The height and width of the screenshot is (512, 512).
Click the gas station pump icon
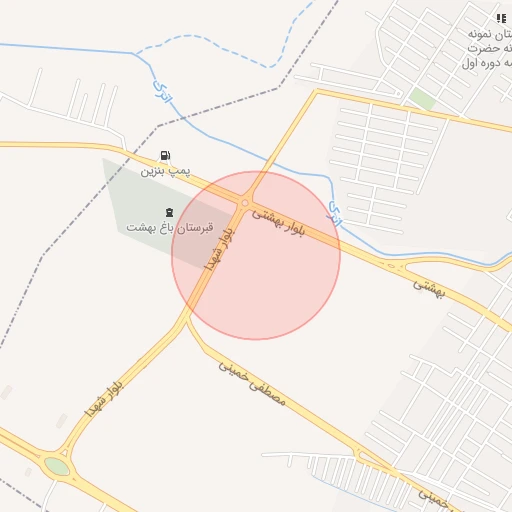(165, 155)
